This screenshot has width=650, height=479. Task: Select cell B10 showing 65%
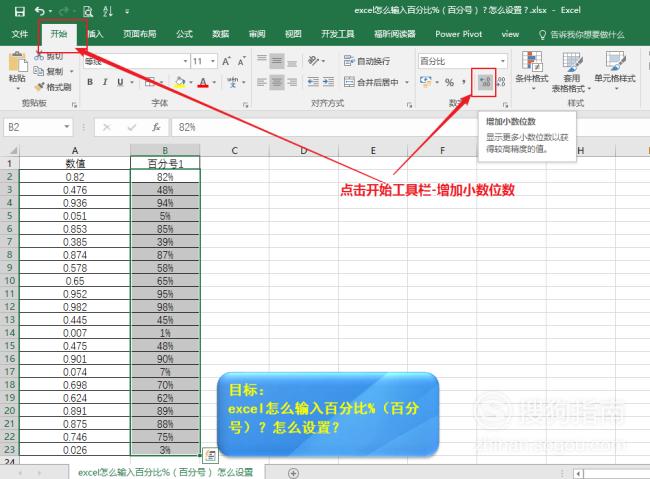pos(165,281)
